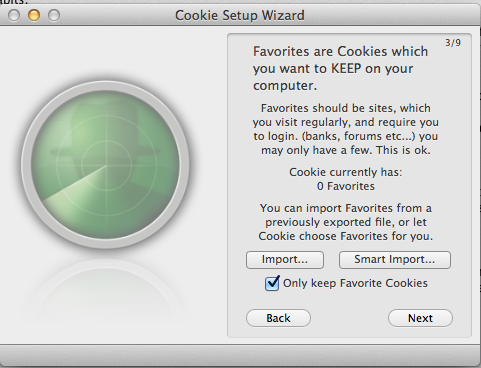Click the zoom window button in the title bar

[54, 15]
